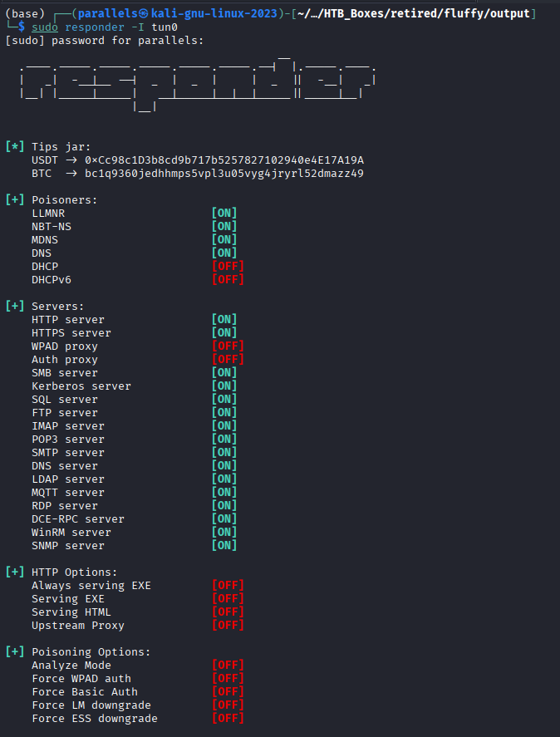Click the [+] marker beside Poisoning Options
Screen dimensions: 560x737
[15, 652]
